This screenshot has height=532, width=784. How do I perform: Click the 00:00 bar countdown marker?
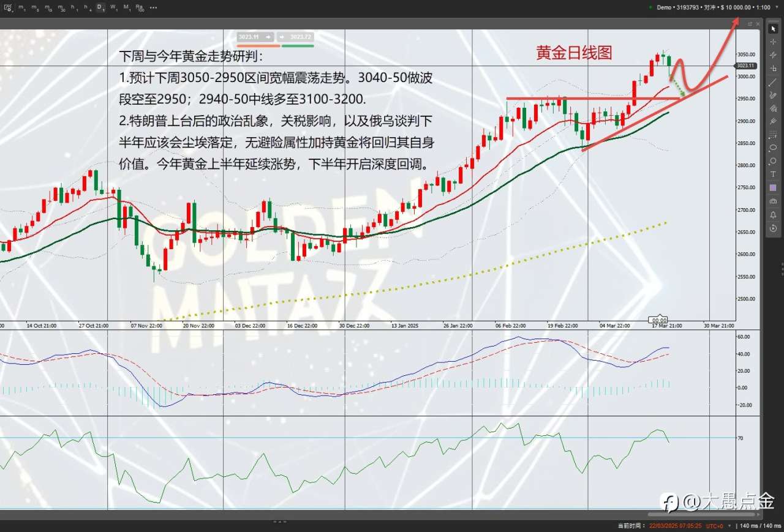(659, 320)
